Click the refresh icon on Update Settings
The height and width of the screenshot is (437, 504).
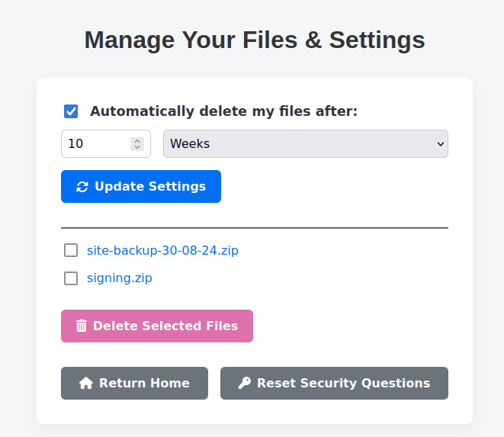(x=82, y=187)
